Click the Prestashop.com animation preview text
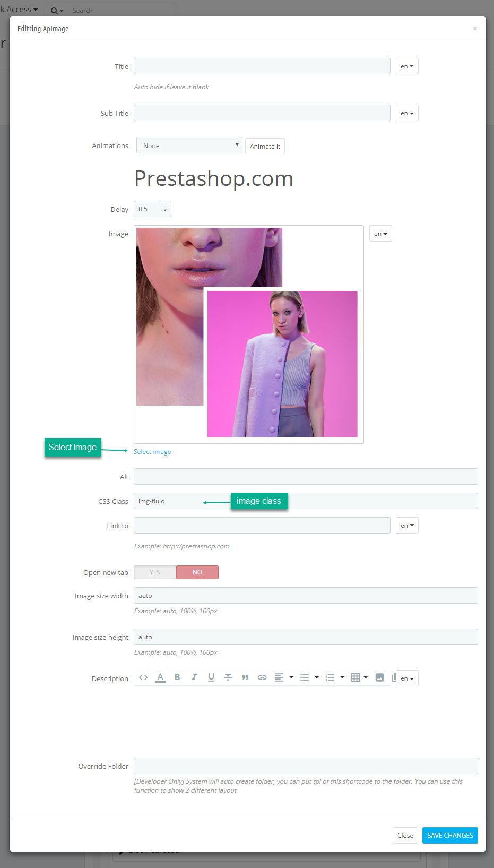Screen dimensions: 494x868 214,178
